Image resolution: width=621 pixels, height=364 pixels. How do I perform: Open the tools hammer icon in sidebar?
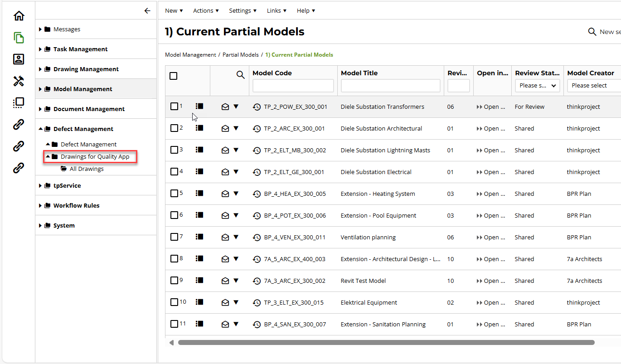[x=19, y=81]
